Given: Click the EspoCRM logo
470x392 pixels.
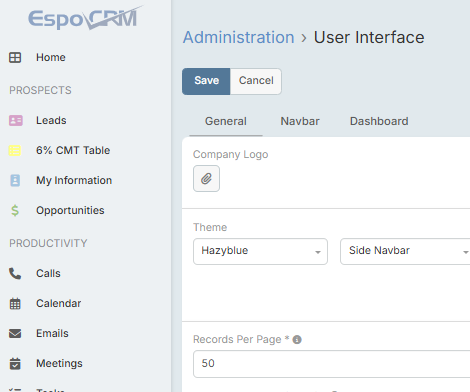Looking at the screenshot, I should pyautogui.click(x=85, y=18).
